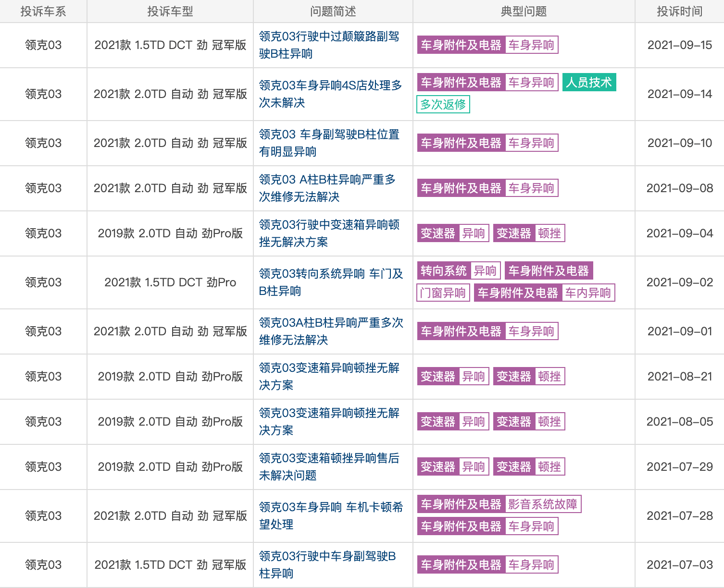724x588 pixels.
Task: Open complaint 领克03行驶中车身副驾驶B柱异响
Action: click(x=332, y=564)
